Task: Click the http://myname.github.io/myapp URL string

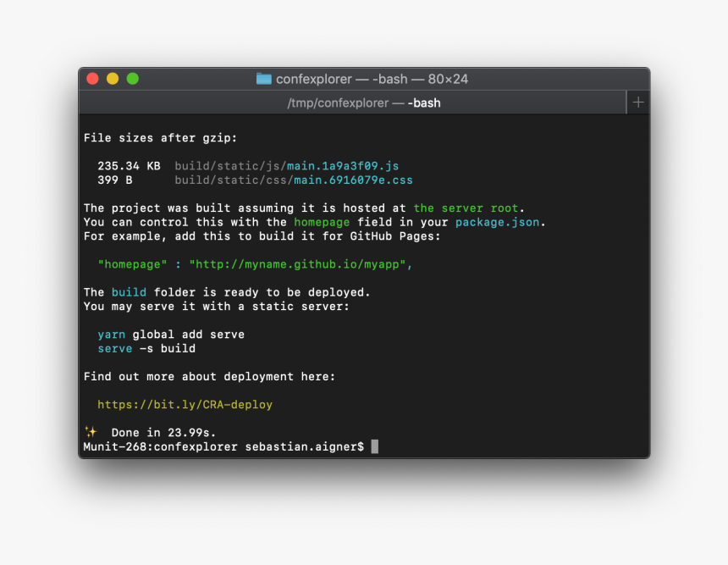Action: click(297, 264)
